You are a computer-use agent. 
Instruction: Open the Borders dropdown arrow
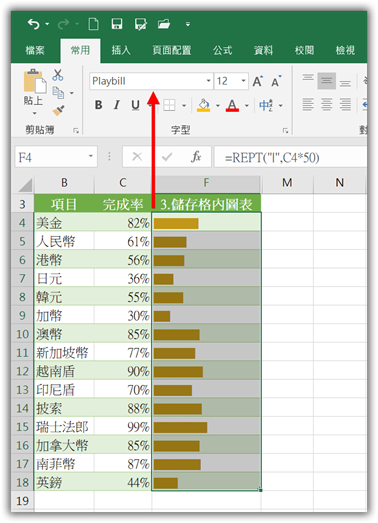184,106
